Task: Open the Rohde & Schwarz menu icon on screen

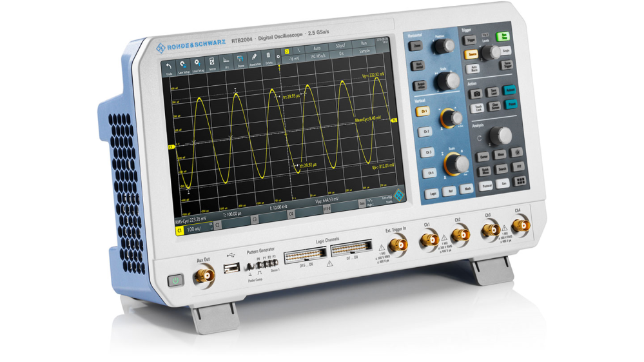Action: coord(398,194)
